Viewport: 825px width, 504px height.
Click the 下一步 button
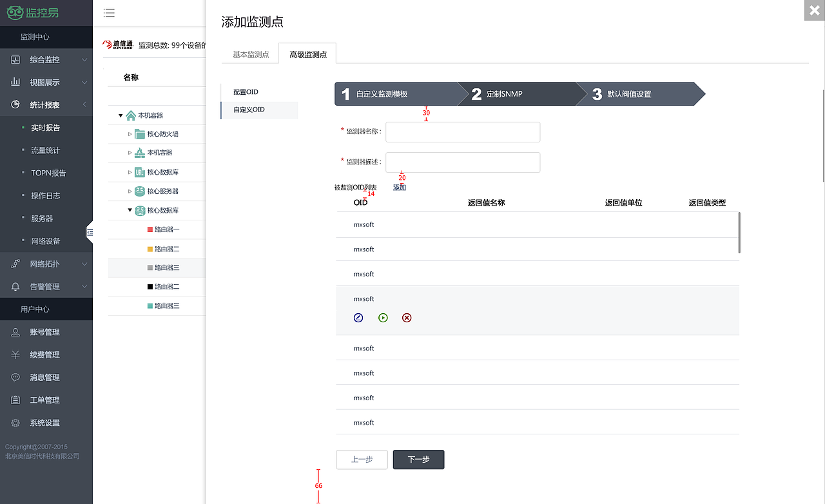[418, 460]
